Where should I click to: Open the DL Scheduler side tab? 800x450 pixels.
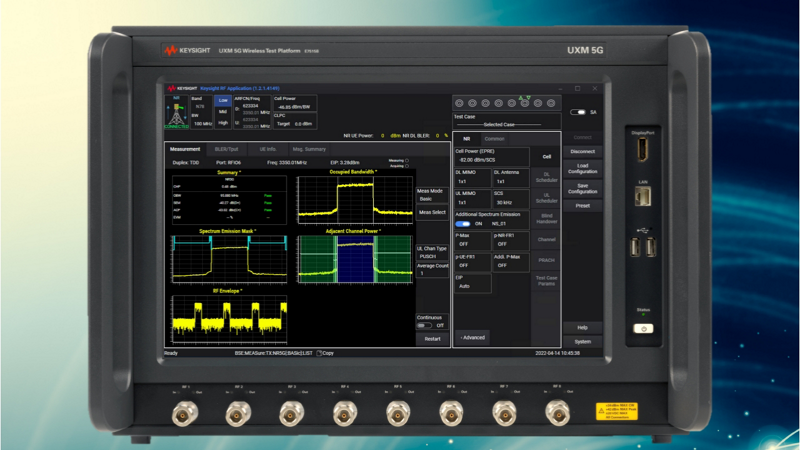point(546,177)
